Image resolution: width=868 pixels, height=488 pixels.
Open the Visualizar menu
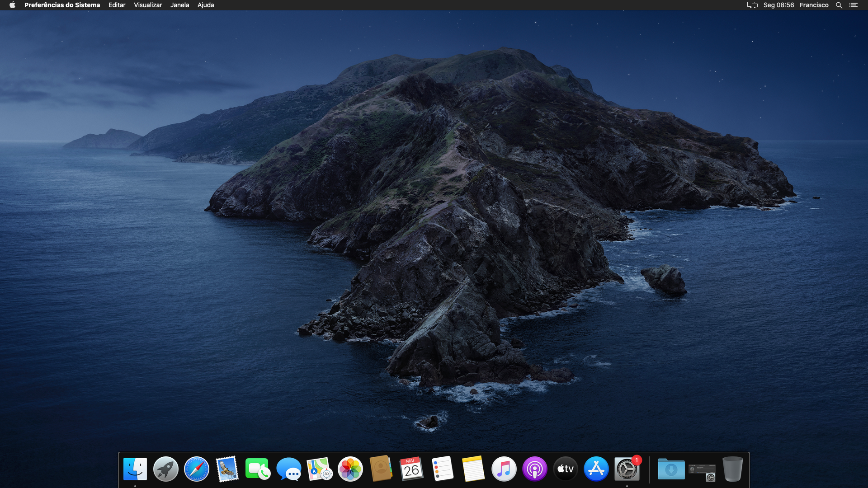point(148,5)
